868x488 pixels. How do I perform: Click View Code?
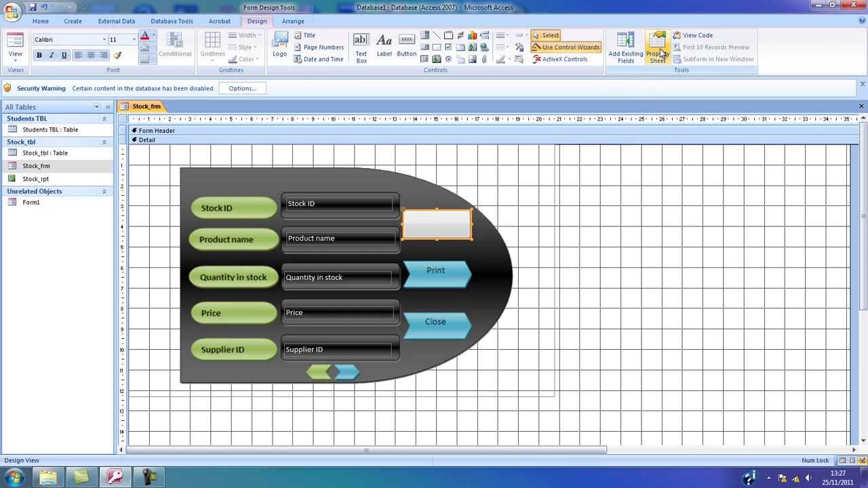(x=692, y=35)
